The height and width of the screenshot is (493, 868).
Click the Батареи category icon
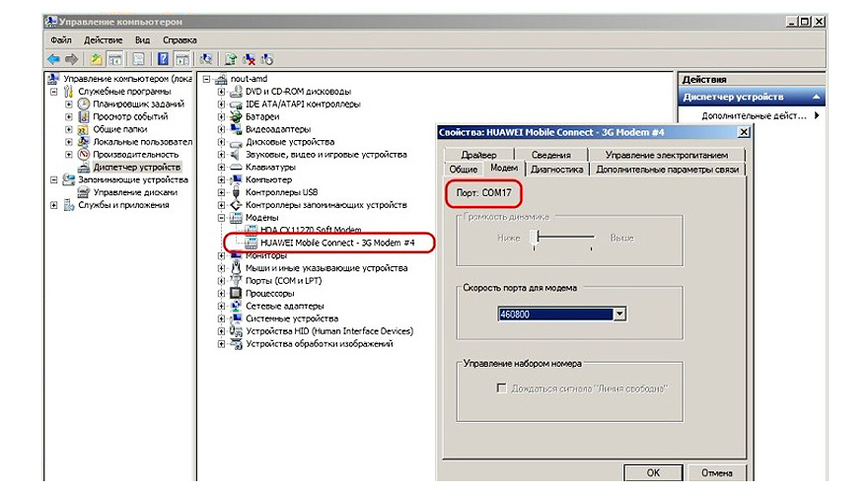pos(237,116)
